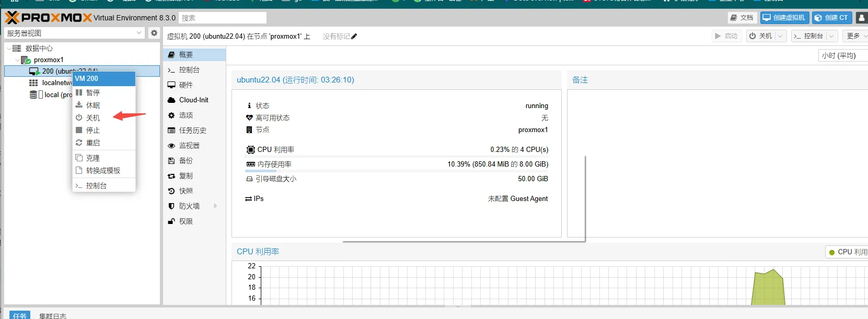Open the Console (控制台) side tab
This screenshot has height=319, width=868.
point(194,69)
